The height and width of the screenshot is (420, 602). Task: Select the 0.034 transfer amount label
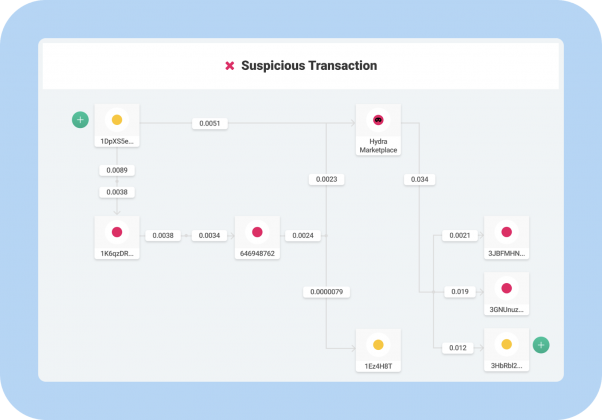[420, 179]
